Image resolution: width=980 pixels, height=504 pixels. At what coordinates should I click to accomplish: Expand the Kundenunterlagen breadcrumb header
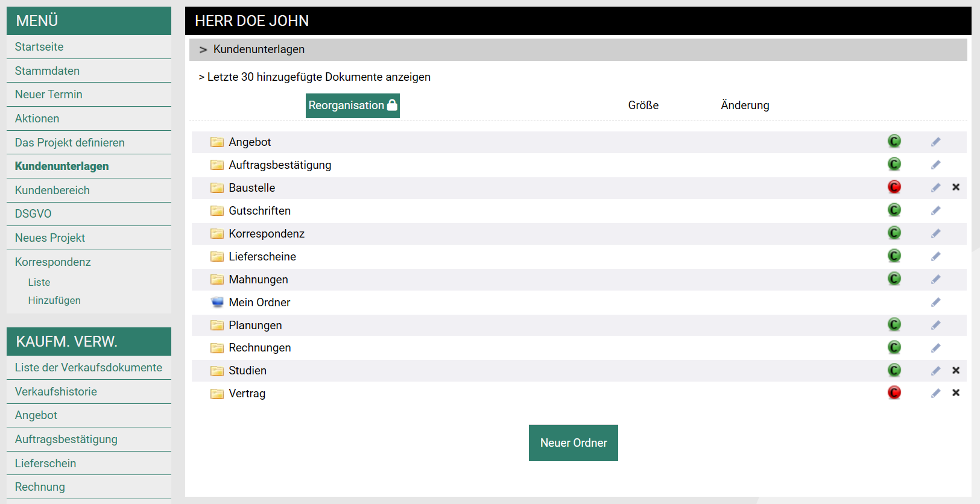tap(259, 49)
